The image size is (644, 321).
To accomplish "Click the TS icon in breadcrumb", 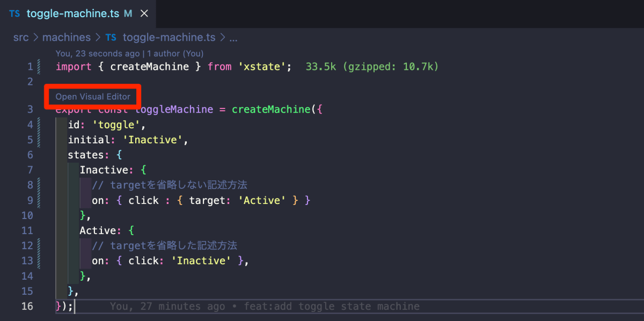I will coord(111,38).
